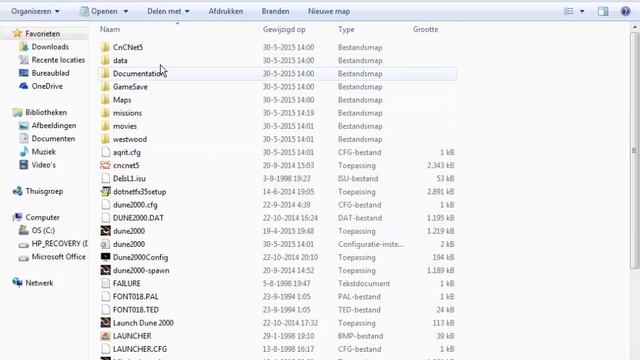
Task: Sort by the Naam column header
Action: [110, 29]
